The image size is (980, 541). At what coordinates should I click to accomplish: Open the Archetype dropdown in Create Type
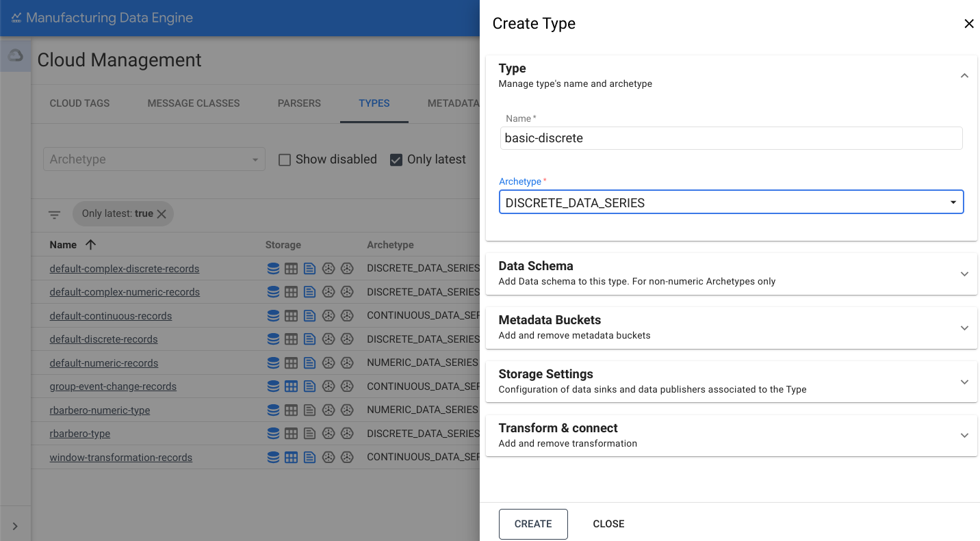coord(731,202)
